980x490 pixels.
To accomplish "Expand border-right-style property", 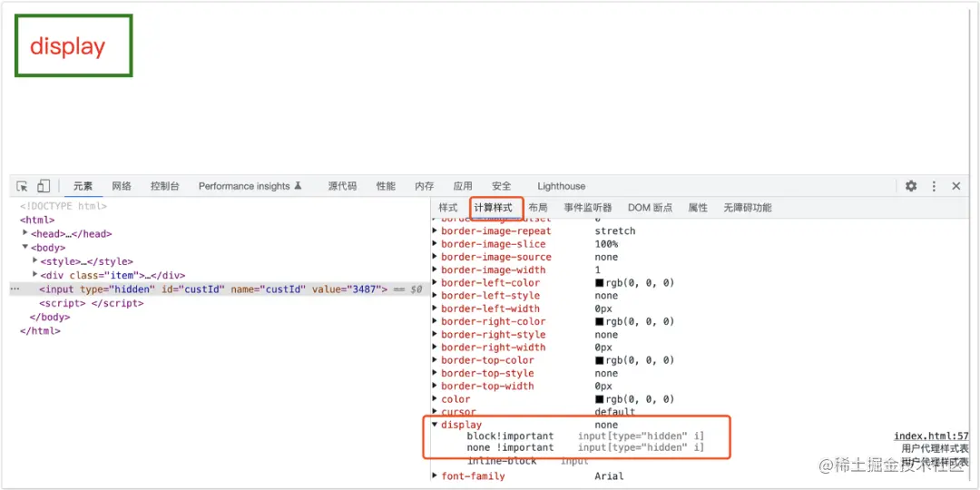I will pyautogui.click(x=435, y=334).
